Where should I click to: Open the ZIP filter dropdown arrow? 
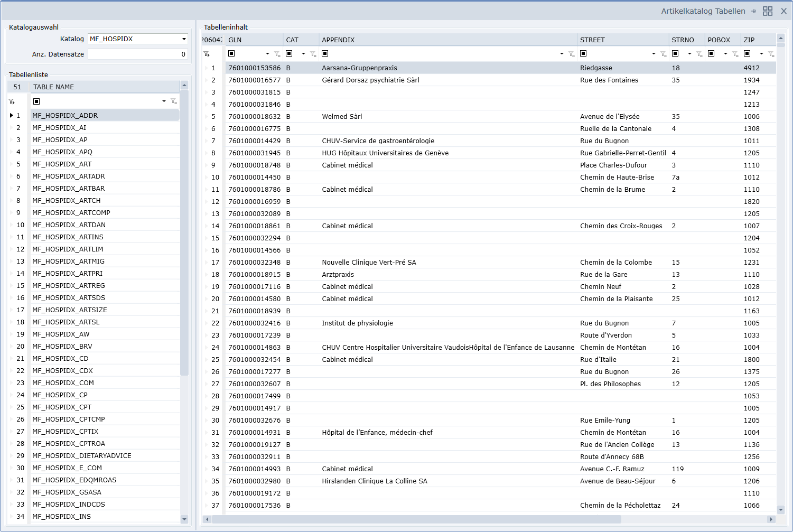pyautogui.click(x=761, y=54)
